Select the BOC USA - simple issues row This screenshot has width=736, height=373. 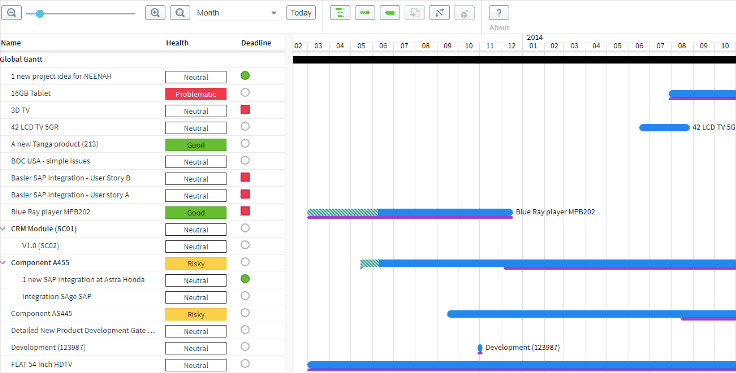tap(143, 161)
